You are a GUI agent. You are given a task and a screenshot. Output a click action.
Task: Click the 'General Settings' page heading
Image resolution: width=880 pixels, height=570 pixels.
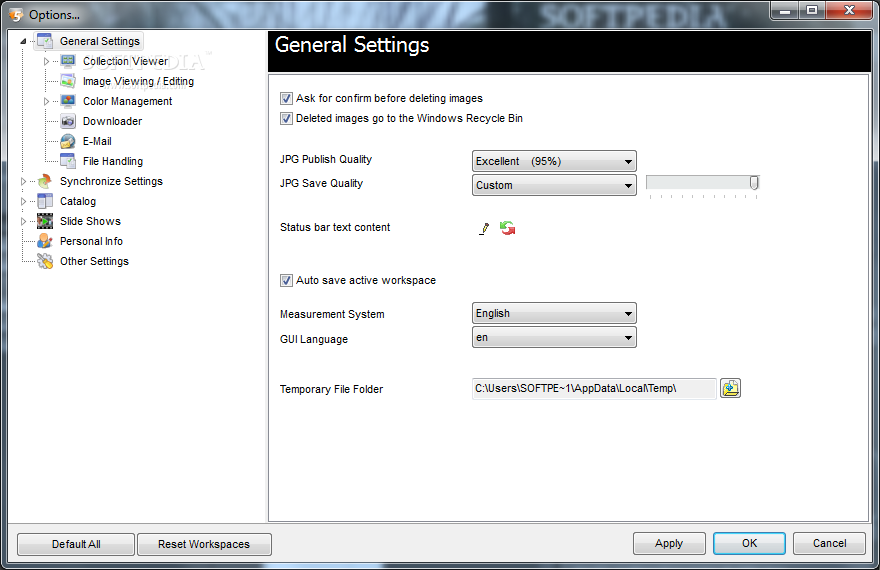tap(352, 45)
